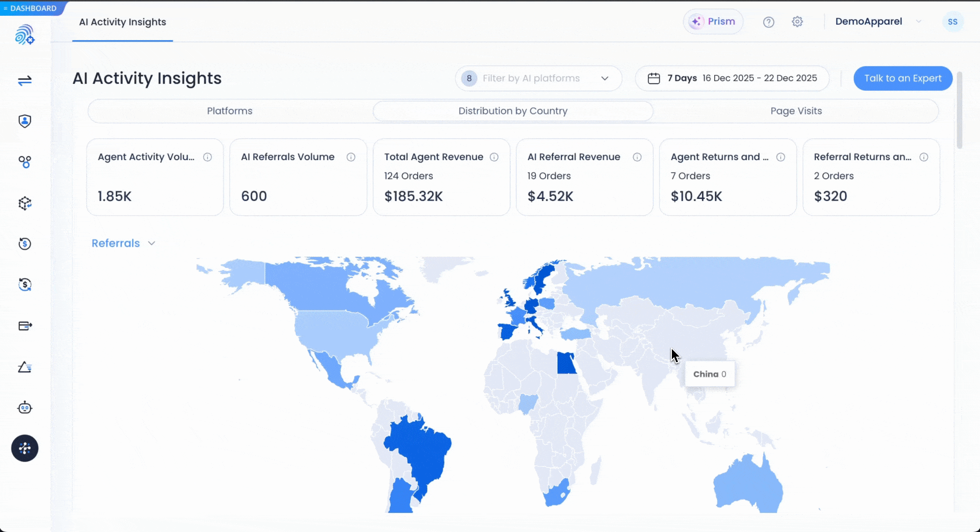980x532 pixels.
Task: Expand the Filter by AI platforms dropdown
Action: tap(537, 78)
